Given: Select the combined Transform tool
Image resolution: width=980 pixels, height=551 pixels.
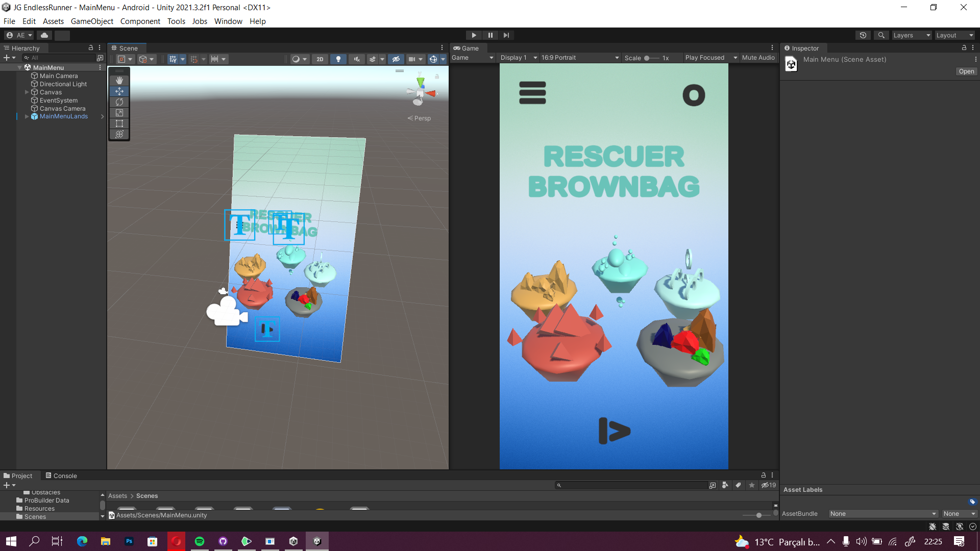Looking at the screenshot, I should [119, 134].
